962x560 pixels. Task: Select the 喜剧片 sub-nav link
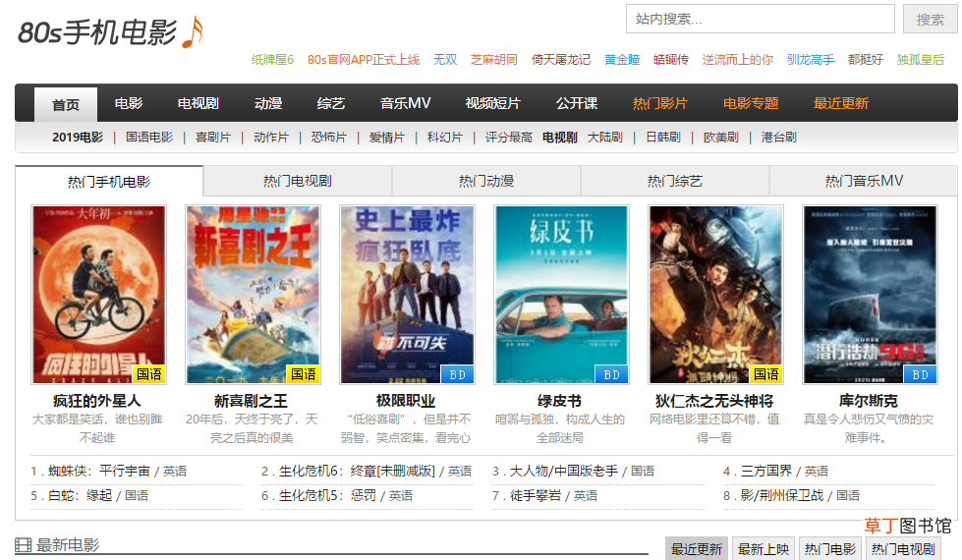point(213,138)
